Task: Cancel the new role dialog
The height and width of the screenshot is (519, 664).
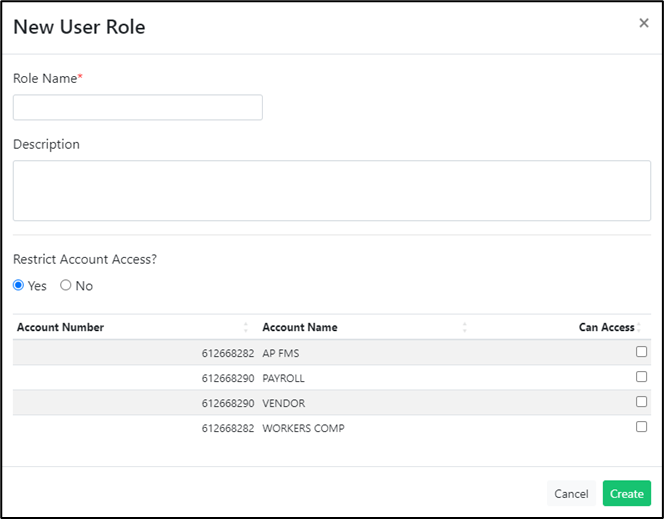Action: click(571, 493)
